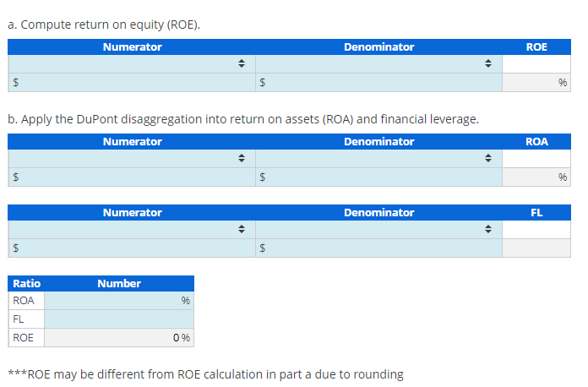Click the 'b. Apply the DuPont disaggregation' text
The height and width of the screenshot is (387, 588).
(243, 119)
